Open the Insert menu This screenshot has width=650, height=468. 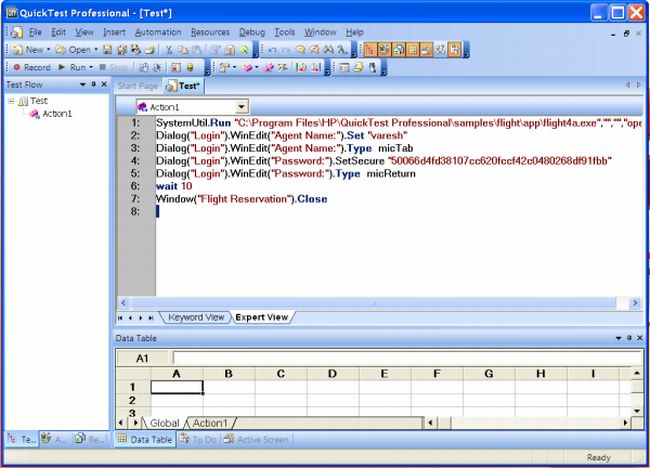(114, 32)
